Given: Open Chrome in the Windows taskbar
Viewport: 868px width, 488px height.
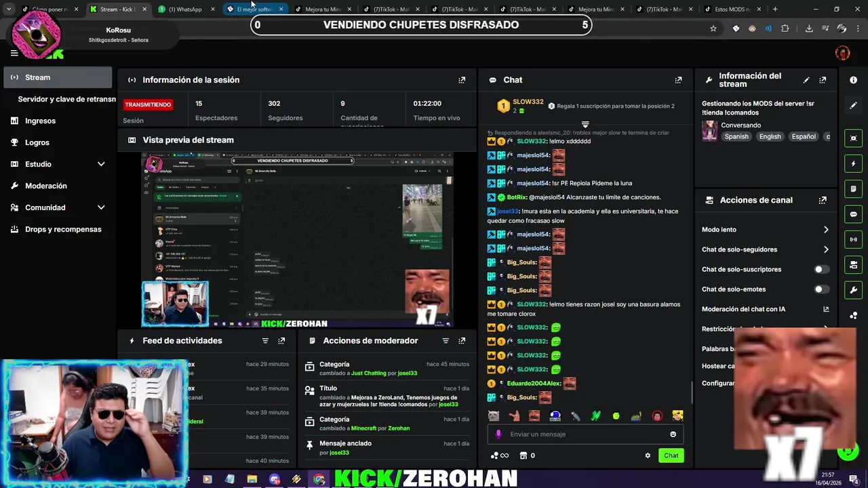Looking at the screenshot, I should (x=319, y=479).
